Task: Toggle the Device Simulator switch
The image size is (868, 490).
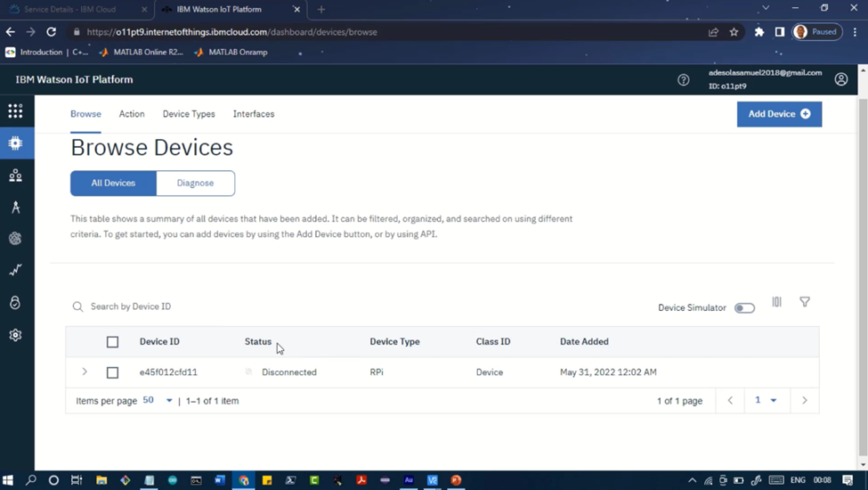Action: click(x=744, y=308)
